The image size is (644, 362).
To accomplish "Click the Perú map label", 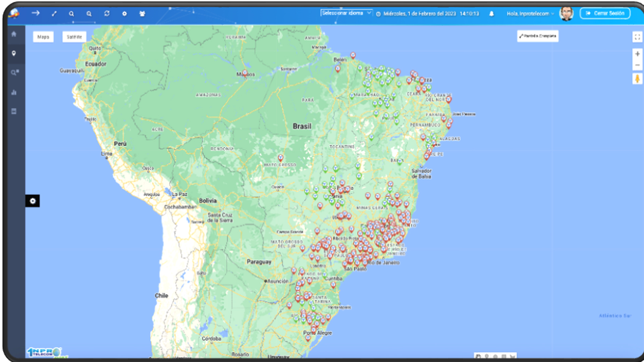I will tap(120, 144).
